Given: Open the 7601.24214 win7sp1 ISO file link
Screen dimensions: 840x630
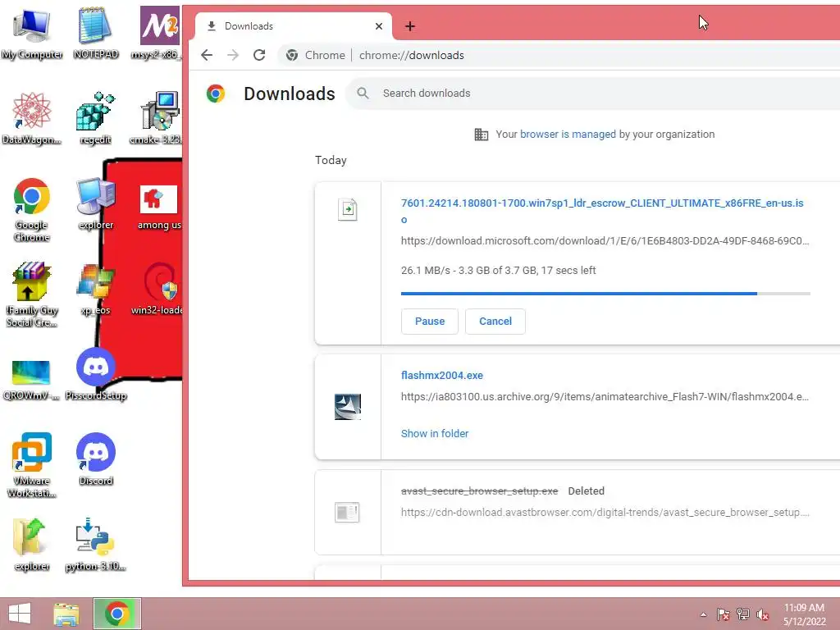Looking at the screenshot, I should [x=602, y=211].
